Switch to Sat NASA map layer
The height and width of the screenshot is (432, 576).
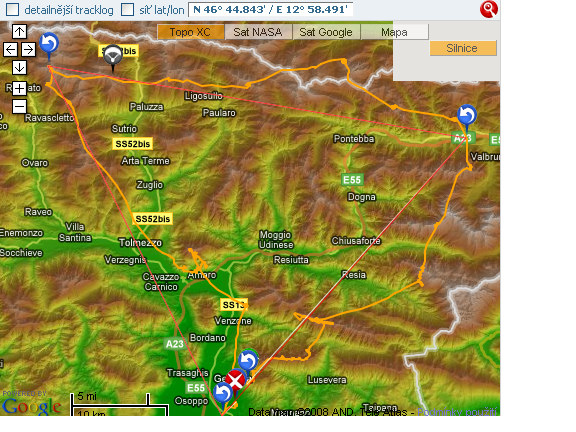click(258, 32)
